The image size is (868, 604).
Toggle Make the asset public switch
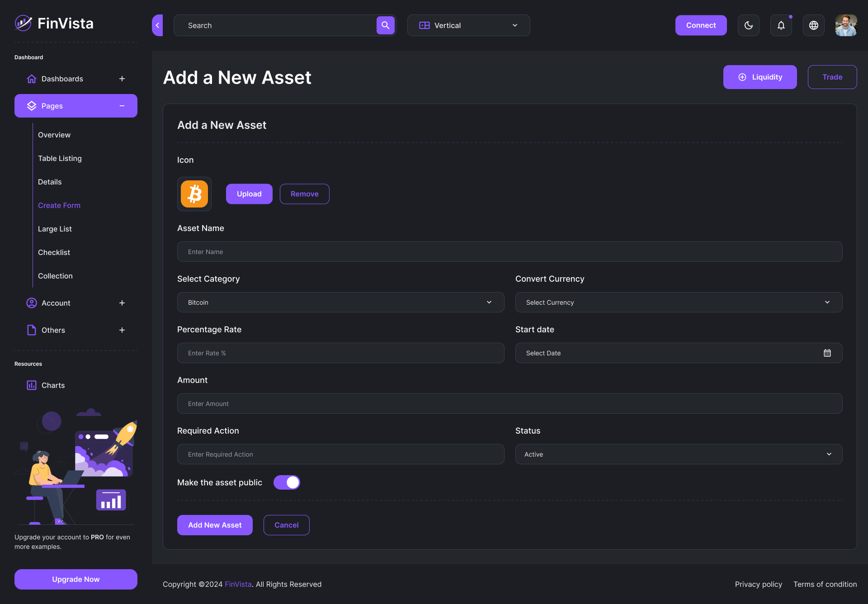(x=287, y=482)
